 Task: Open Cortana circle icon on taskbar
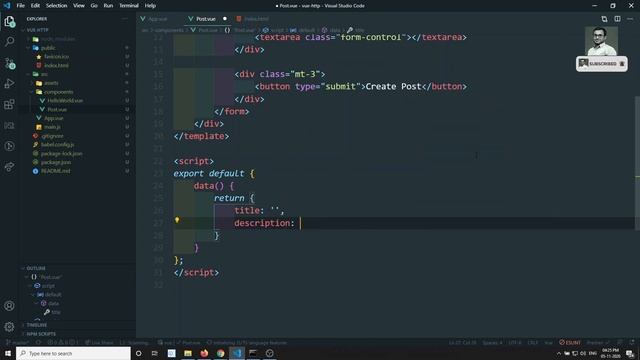click(x=139, y=353)
